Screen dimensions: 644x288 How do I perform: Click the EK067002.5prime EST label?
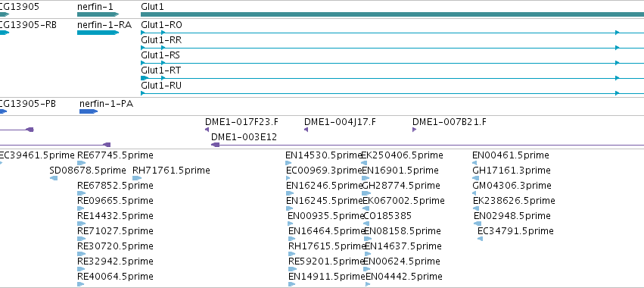pos(404,200)
